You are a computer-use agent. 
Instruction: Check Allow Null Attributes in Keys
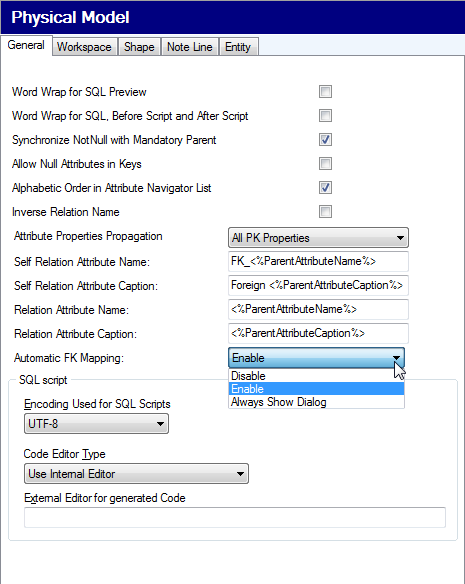tap(325, 164)
